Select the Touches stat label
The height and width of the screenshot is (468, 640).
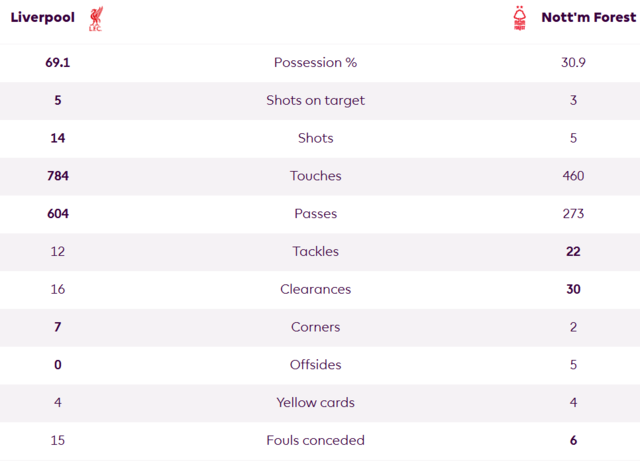[316, 176]
